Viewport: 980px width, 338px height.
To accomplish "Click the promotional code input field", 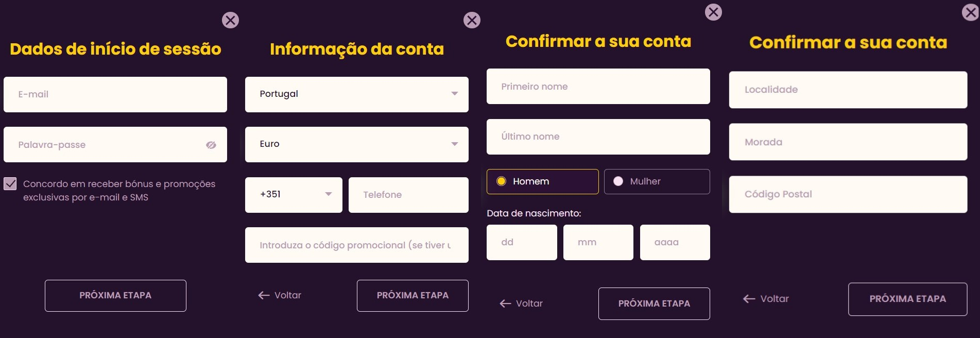I will coord(356,245).
